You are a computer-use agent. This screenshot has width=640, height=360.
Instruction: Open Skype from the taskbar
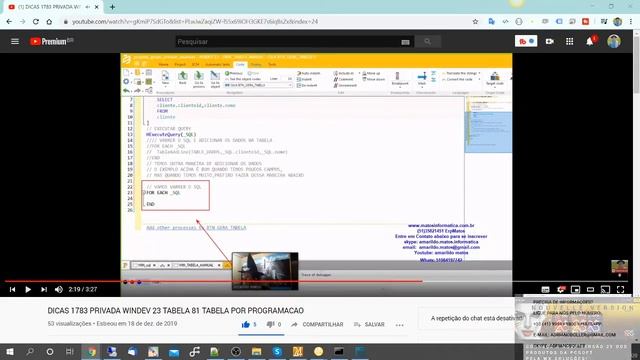(277, 351)
